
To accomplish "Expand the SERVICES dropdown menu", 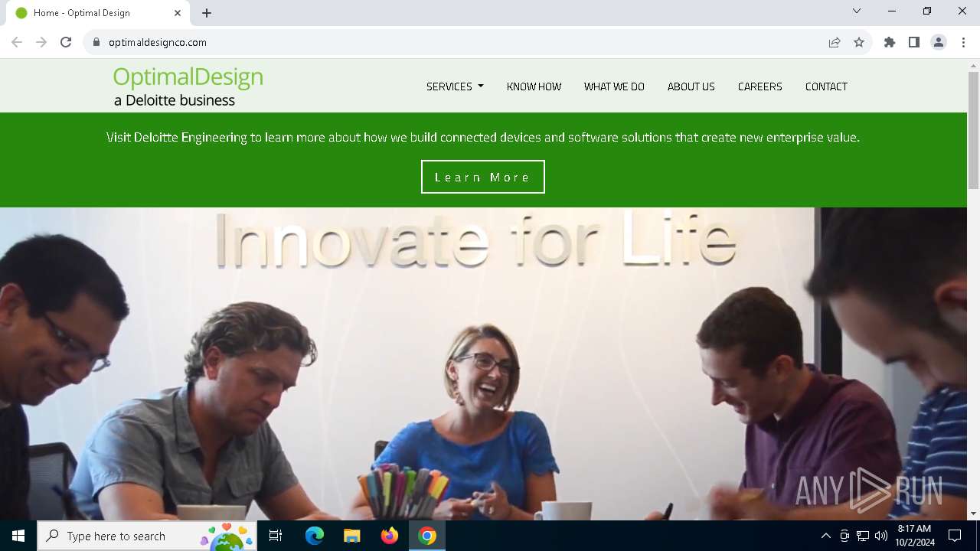I will tap(455, 86).
